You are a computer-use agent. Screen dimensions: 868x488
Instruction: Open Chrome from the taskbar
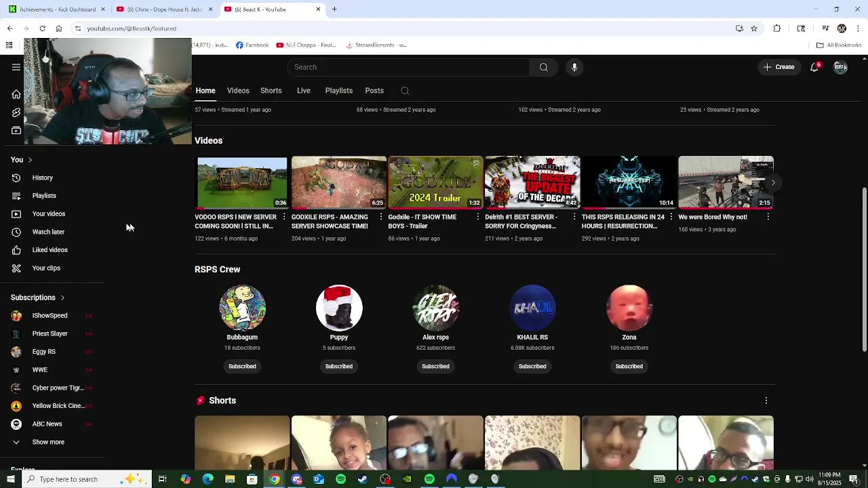pos(274,479)
